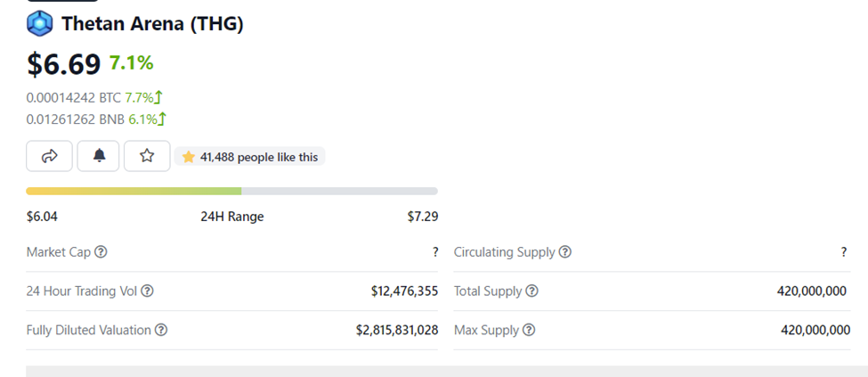Click the $12,476,355 trading volume value
The height and width of the screenshot is (377, 868).
pos(404,291)
